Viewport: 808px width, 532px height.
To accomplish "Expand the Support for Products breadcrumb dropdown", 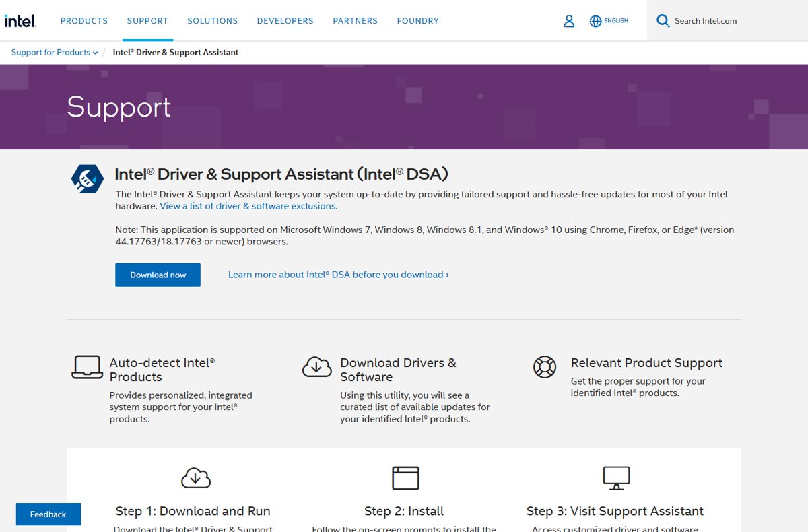I will [x=55, y=52].
